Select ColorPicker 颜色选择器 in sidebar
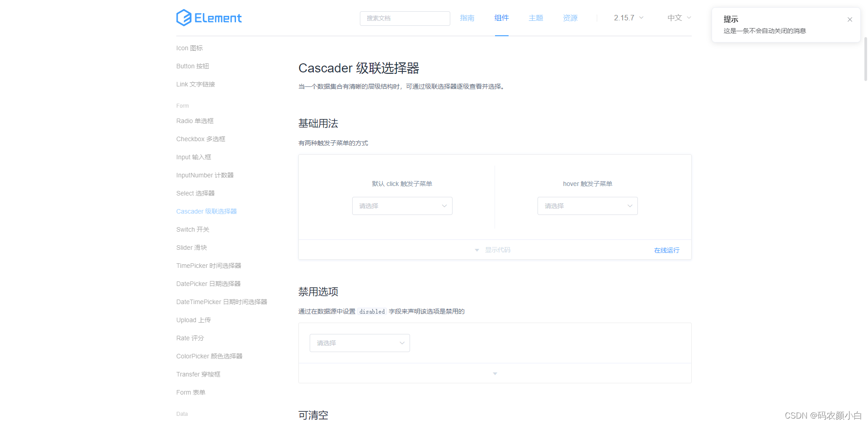The width and height of the screenshot is (868, 424). point(209,356)
